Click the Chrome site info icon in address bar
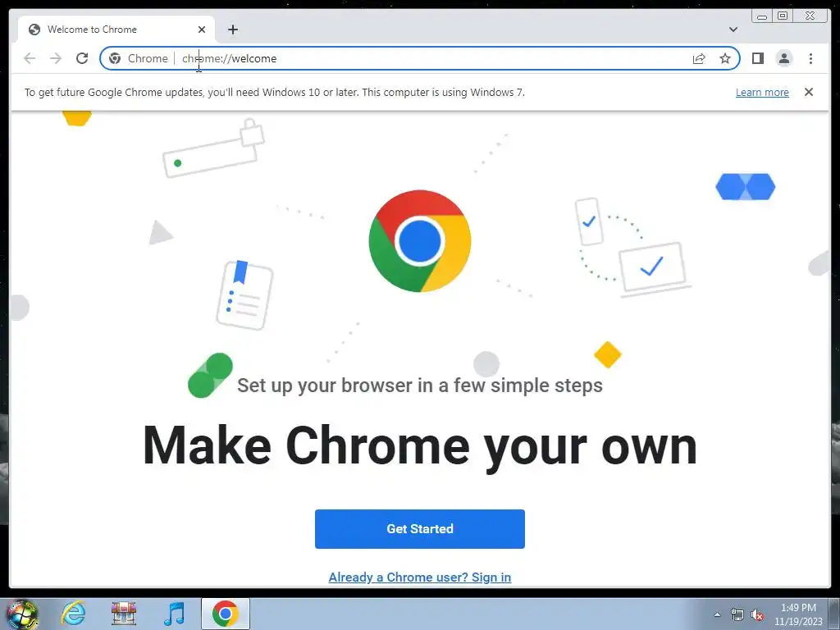Viewport: 840px width, 630px height. (115, 58)
